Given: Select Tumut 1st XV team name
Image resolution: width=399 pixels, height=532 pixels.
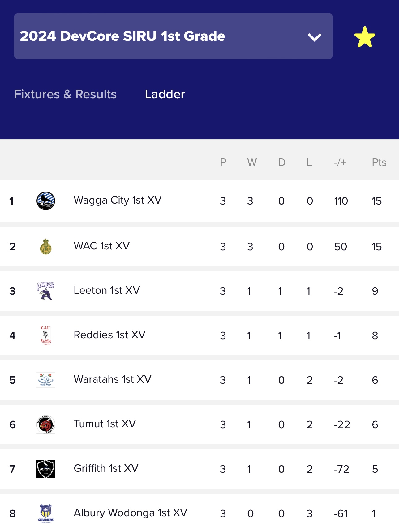Looking at the screenshot, I should (x=105, y=424).
